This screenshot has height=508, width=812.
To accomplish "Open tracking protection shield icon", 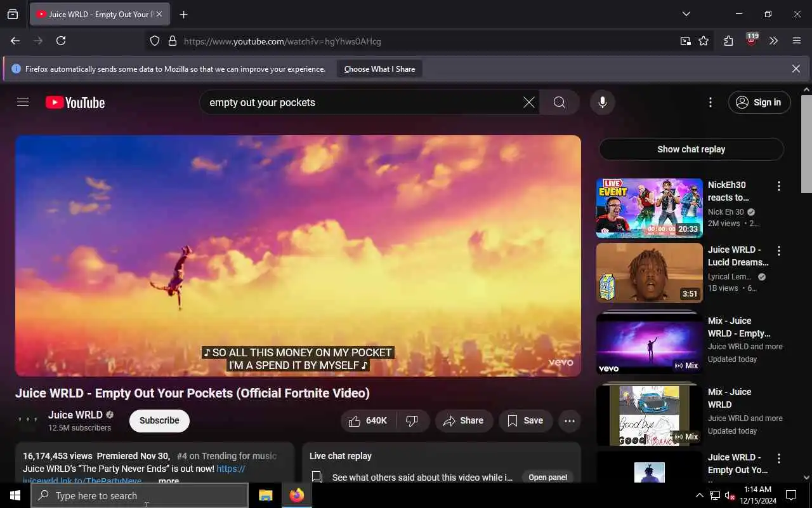I will click(155, 41).
